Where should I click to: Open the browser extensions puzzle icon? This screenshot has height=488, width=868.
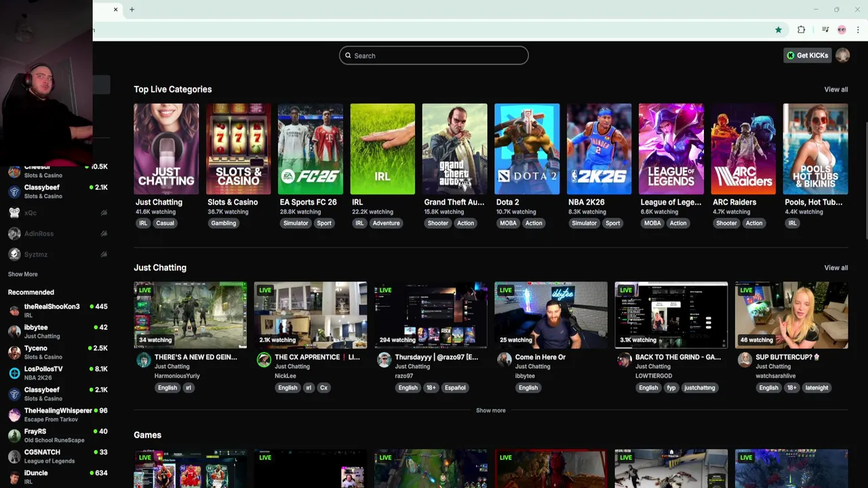tap(802, 30)
